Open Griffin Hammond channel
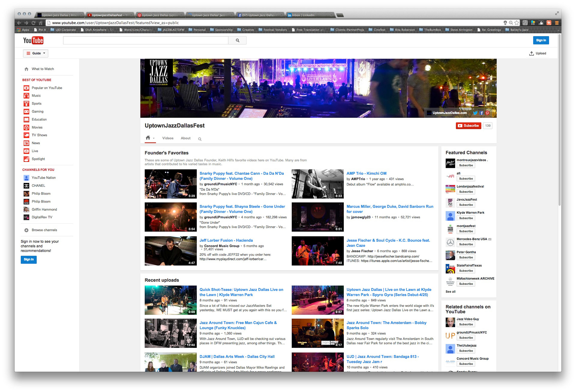This screenshot has height=392, width=576. (44, 210)
